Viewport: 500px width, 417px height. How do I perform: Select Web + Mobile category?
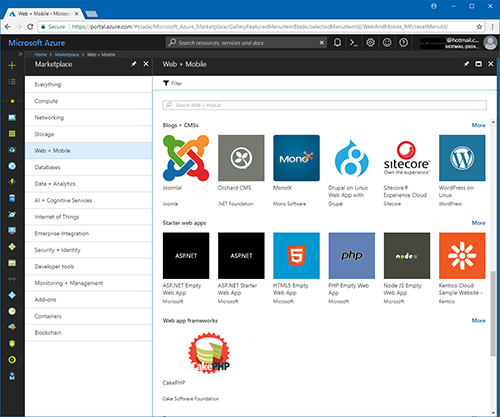tap(89, 151)
